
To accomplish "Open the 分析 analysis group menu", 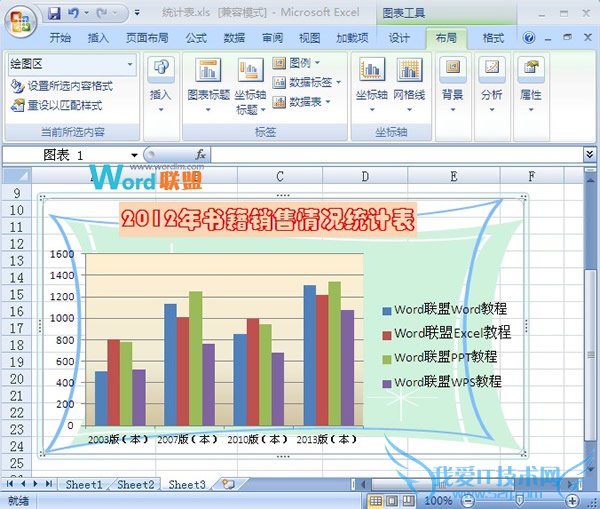I will [492, 85].
